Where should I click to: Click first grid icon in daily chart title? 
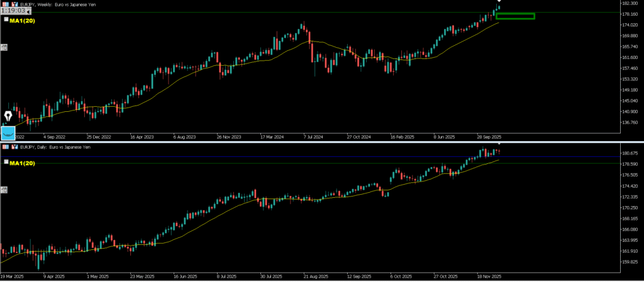pos(6,146)
